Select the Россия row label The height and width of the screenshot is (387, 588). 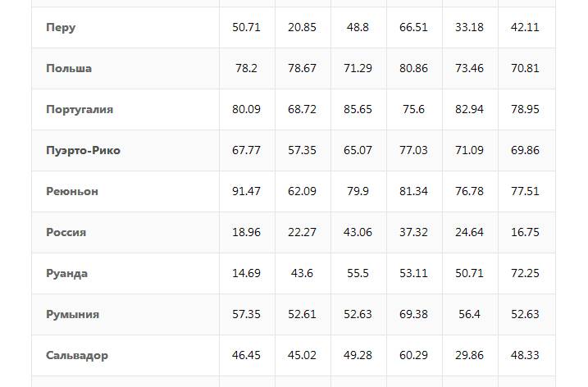point(66,232)
